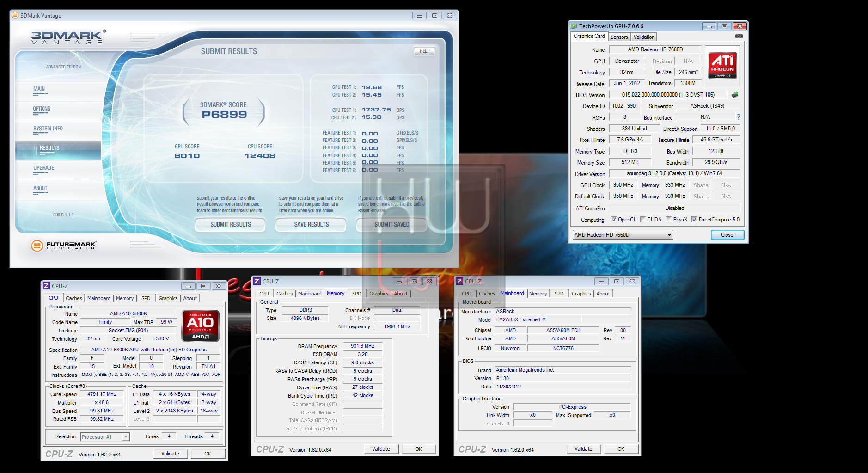Image resolution: width=868 pixels, height=473 pixels.
Task: Open the AMD Radeon HD 7660D dropdown
Action: (x=623, y=235)
